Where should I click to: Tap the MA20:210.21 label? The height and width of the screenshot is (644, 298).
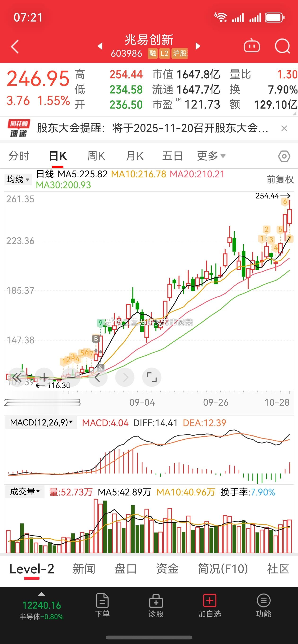(197, 174)
